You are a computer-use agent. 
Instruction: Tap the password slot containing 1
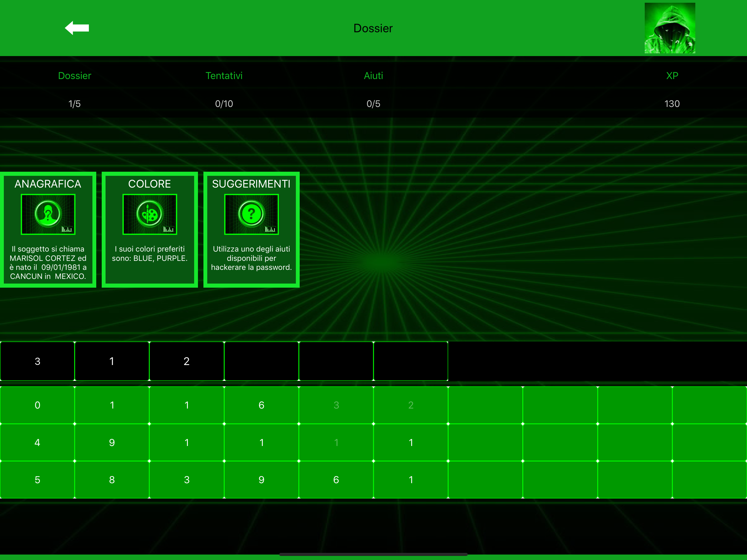click(x=112, y=361)
